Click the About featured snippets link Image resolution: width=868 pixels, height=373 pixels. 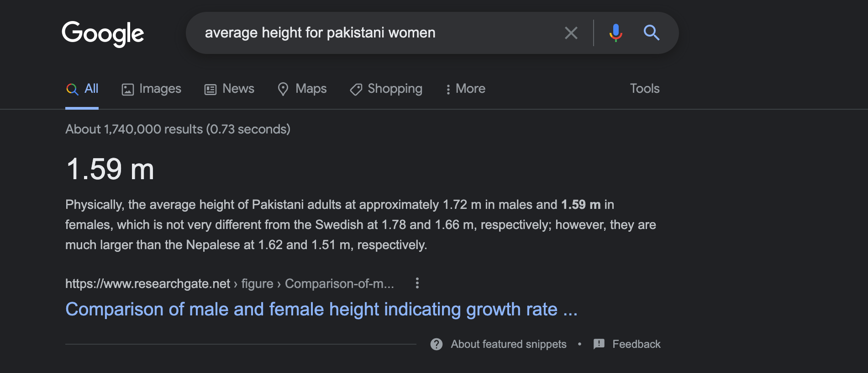pos(509,344)
